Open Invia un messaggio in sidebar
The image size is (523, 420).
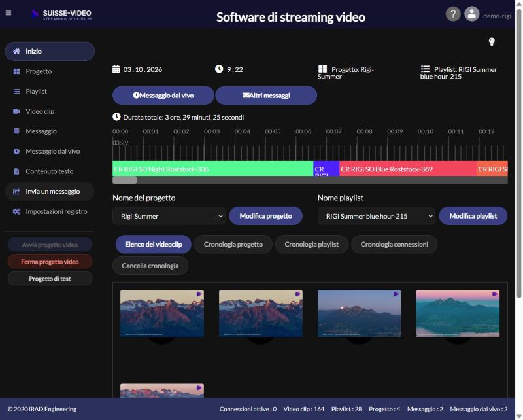[x=50, y=192]
